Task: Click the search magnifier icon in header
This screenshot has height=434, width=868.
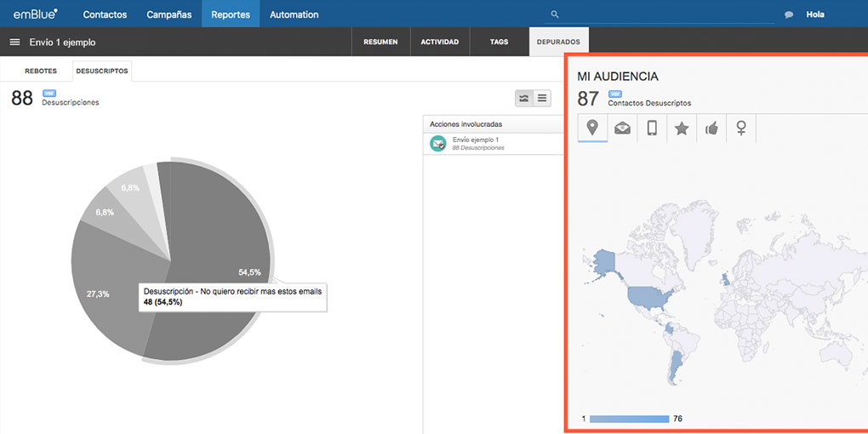Action: coord(555,14)
